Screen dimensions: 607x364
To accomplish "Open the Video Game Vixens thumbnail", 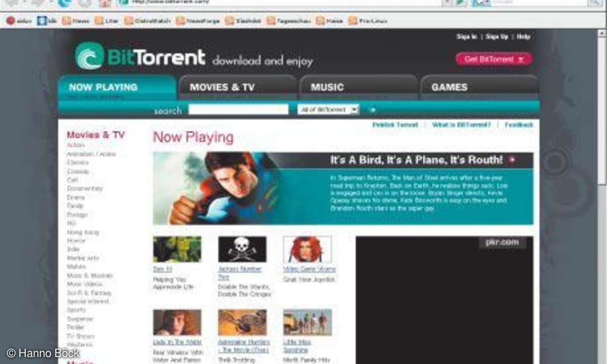I will click(x=307, y=249).
